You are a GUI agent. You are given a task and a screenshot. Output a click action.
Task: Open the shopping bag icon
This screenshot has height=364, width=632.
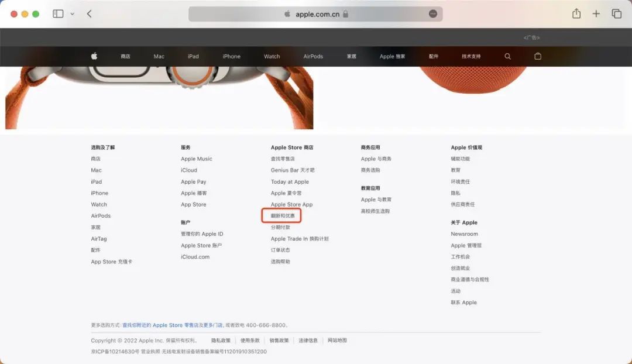coord(538,56)
